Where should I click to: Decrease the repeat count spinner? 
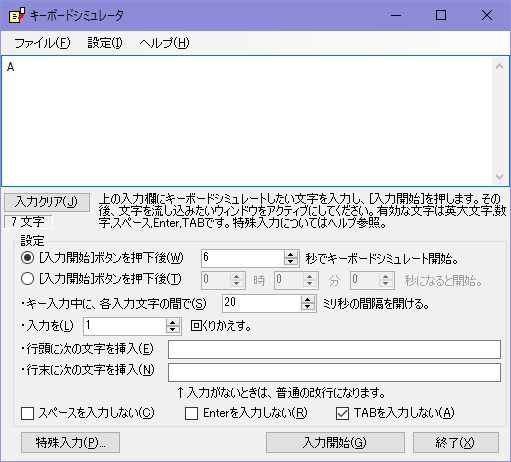172,329
